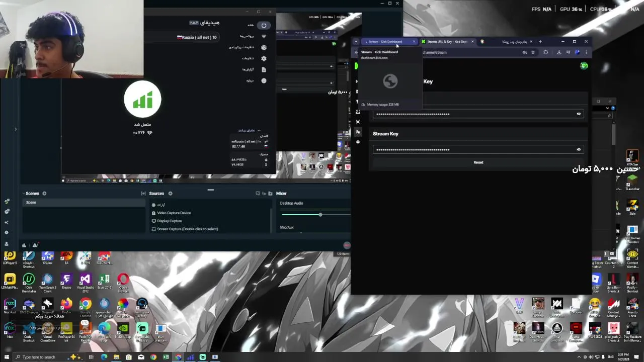Viewport: 644px width, 362px height.
Task: Open Microsoft Store from taskbar
Action: (129, 357)
